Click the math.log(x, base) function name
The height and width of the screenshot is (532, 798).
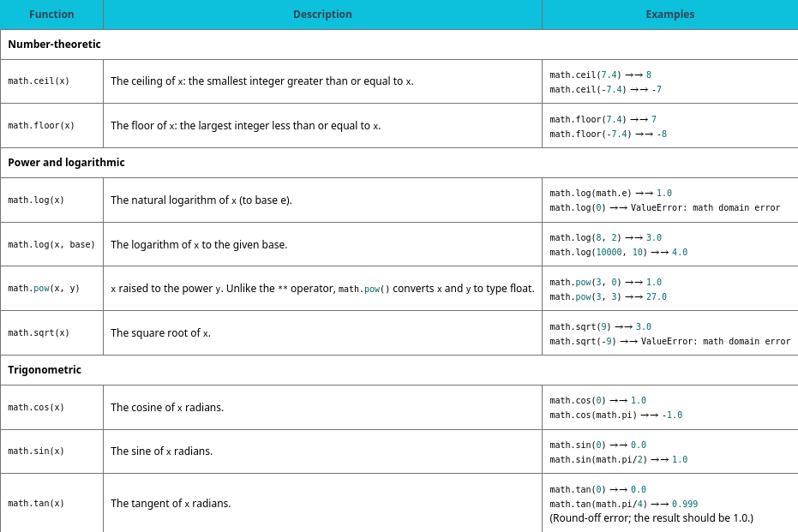click(x=51, y=245)
